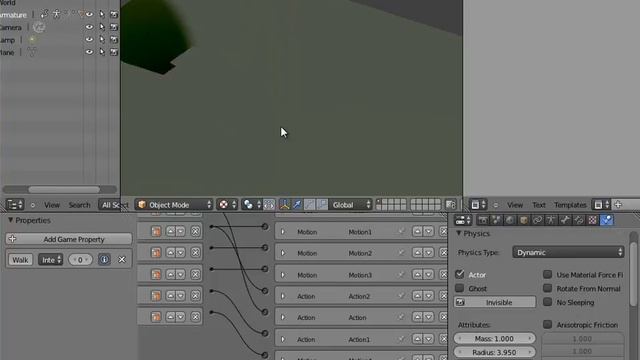Screen dimensions: 640x360
Task: Click object icon on sensor linked to Motion1
Action: (x=156, y=231)
